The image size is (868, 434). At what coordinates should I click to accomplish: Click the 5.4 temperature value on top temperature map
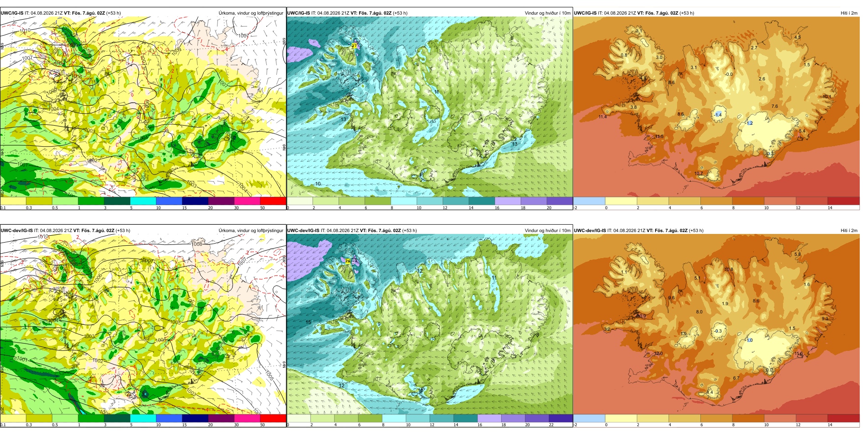[802, 131]
